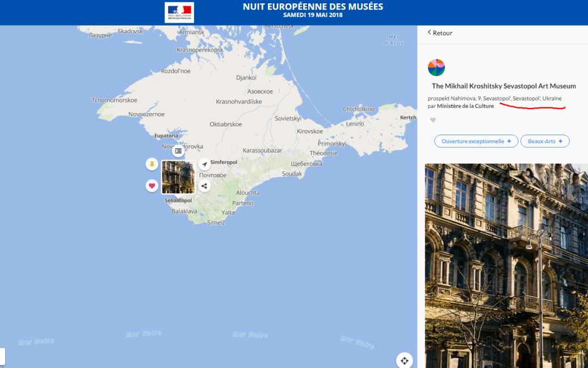Viewport: 588px width, 368px height.
Task: Click the Lenino label on the map
Action: click(x=355, y=124)
